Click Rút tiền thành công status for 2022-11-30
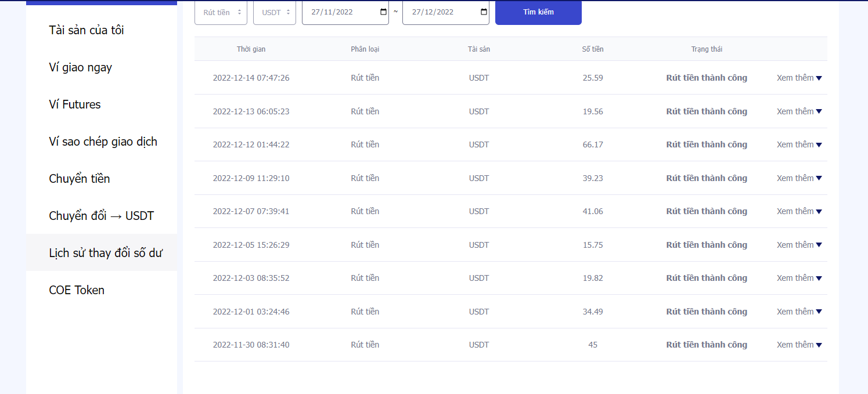 click(707, 345)
